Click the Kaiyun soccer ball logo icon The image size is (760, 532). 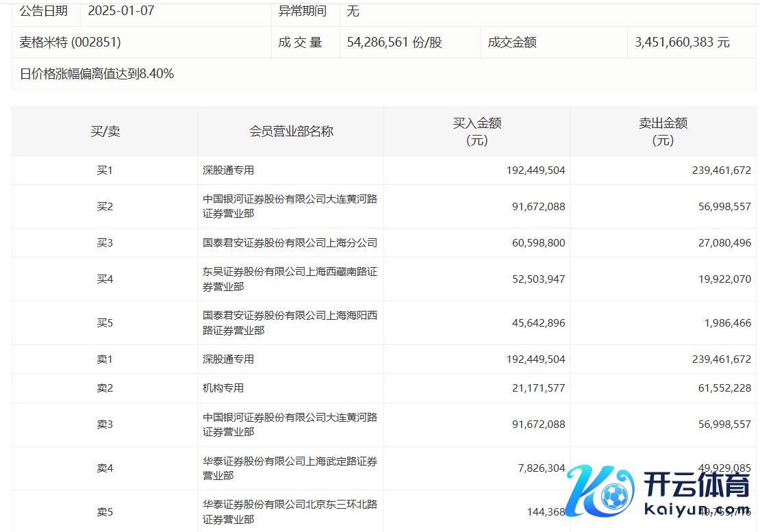(613, 492)
